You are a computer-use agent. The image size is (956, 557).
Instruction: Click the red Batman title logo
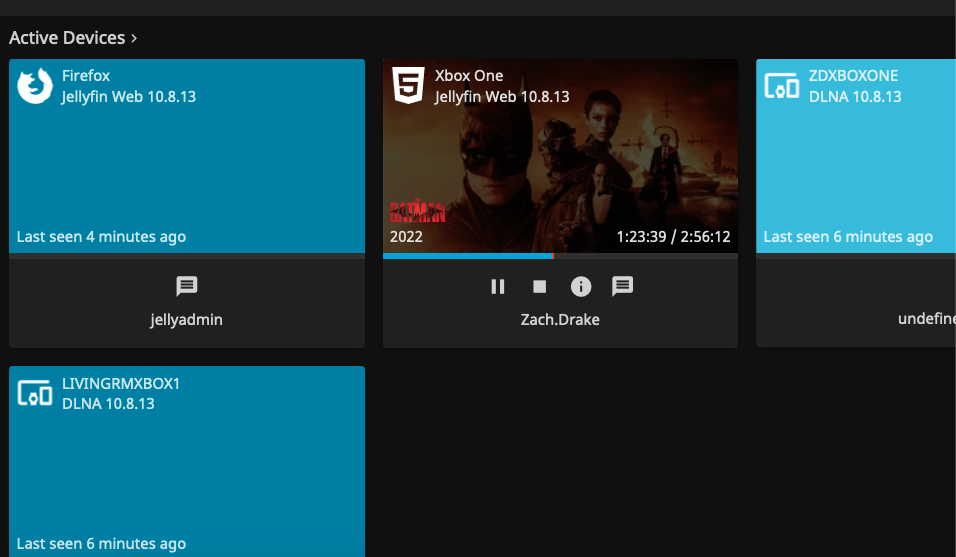point(417,212)
